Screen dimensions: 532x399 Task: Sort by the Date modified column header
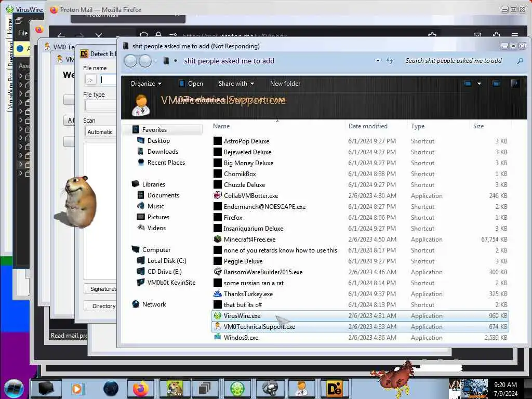[x=368, y=126]
